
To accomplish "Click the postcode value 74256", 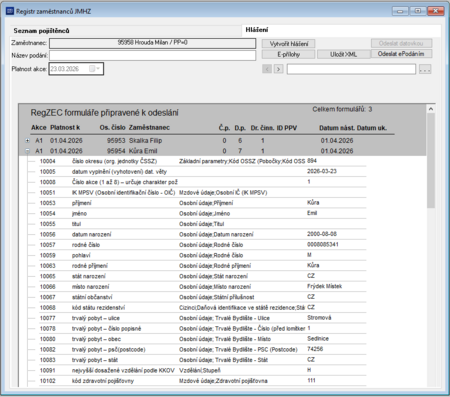I will click(x=315, y=349).
